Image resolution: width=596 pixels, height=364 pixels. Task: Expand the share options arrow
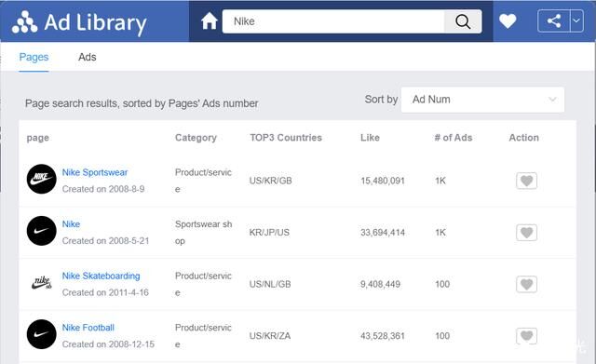pyautogui.click(x=576, y=20)
